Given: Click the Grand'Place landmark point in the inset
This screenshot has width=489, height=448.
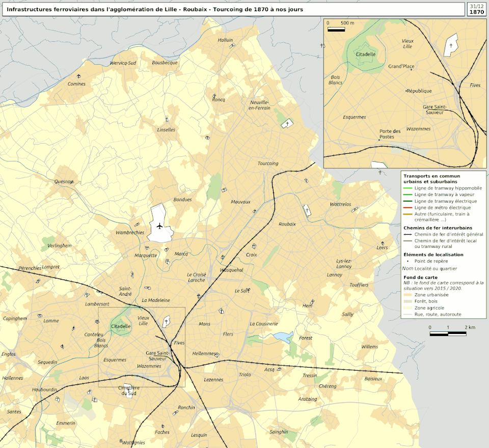Looking at the screenshot, I should click(x=412, y=70).
